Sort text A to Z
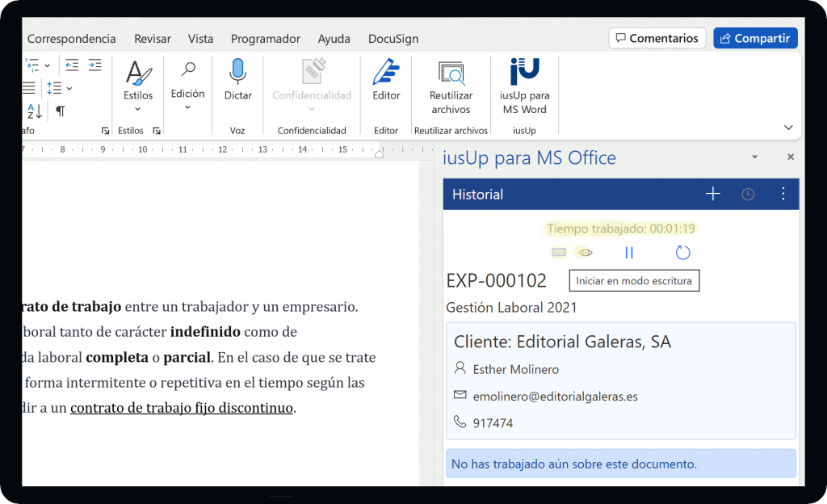827x504 pixels. pos(34,111)
